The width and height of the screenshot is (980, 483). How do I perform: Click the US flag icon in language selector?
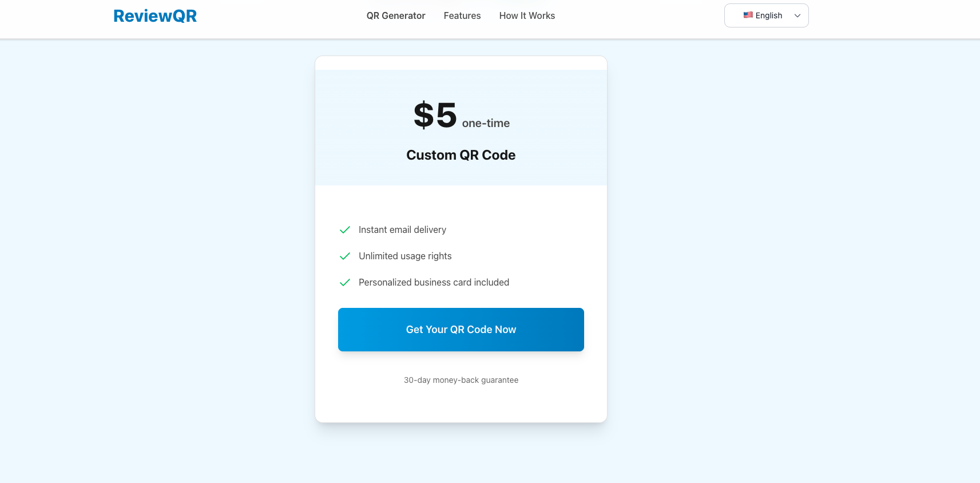click(x=748, y=15)
